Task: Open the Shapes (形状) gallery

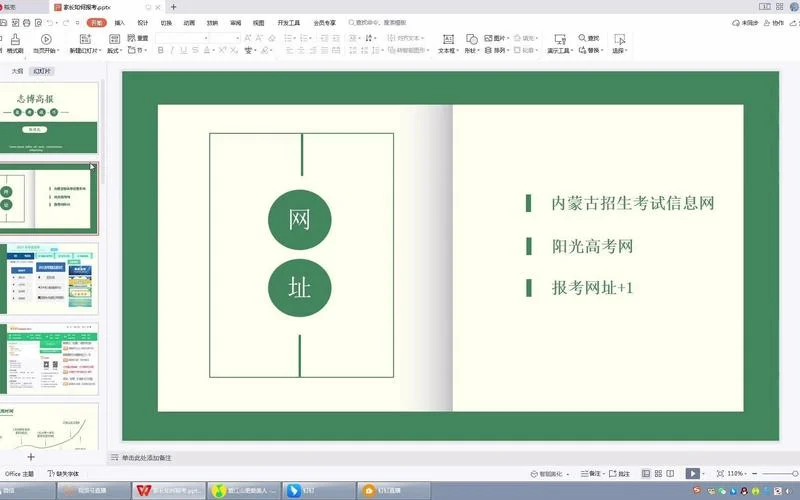Action: coord(472,44)
